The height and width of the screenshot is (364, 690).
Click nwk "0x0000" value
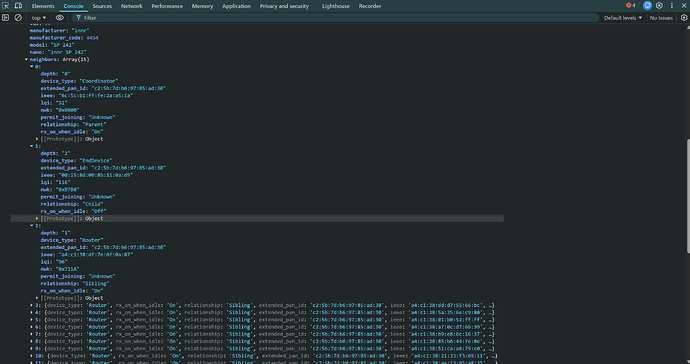[67, 110]
